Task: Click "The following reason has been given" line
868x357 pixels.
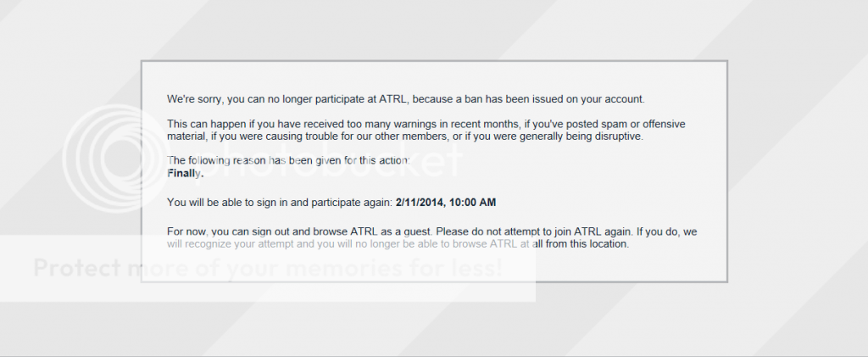Action: pyautogui.click(x=288, y=161)
